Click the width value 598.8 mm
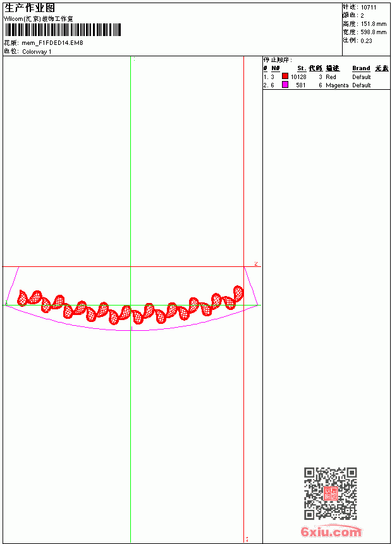The width and height of the screenshot is (392, 544). point(374,32)
